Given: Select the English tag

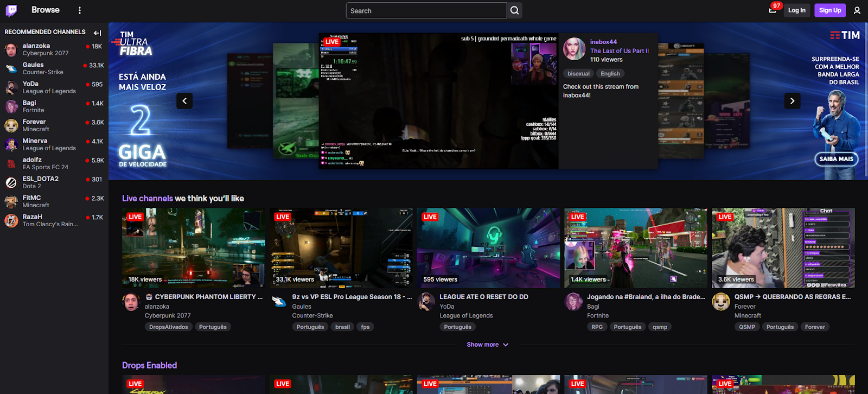Looking at the screenshot, I should coord(610,74).
